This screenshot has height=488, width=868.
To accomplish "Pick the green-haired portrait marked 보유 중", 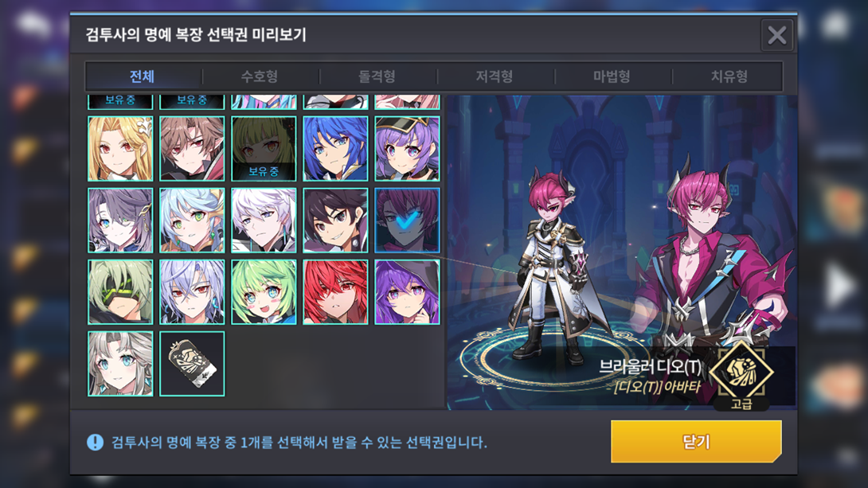I will click(x=264, y=148).
